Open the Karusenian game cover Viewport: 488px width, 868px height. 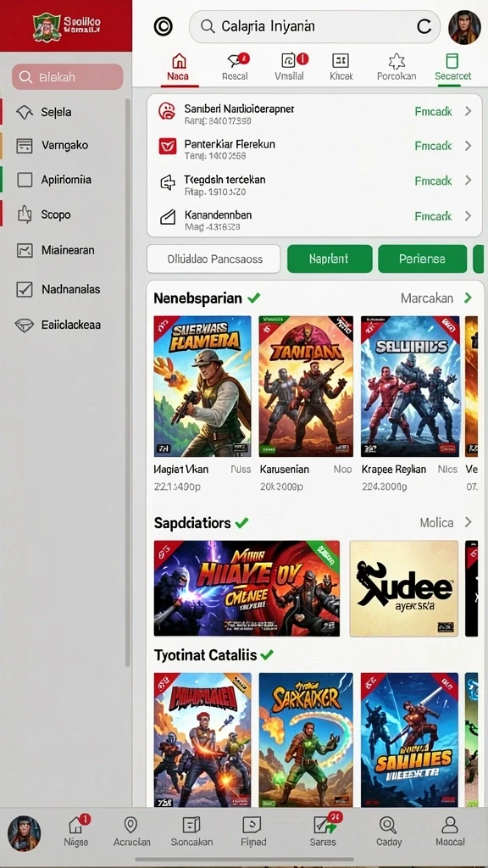[305, 387]
